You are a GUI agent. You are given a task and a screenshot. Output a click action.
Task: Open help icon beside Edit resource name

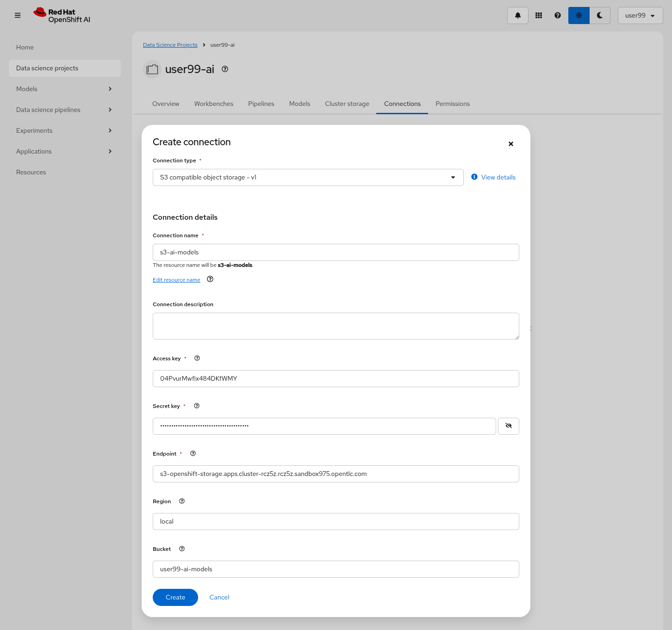pos(210,279)
